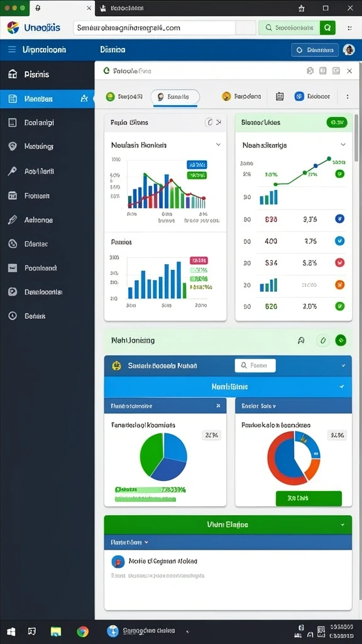Click the green button below donut chart

click(x=309, y=498)
